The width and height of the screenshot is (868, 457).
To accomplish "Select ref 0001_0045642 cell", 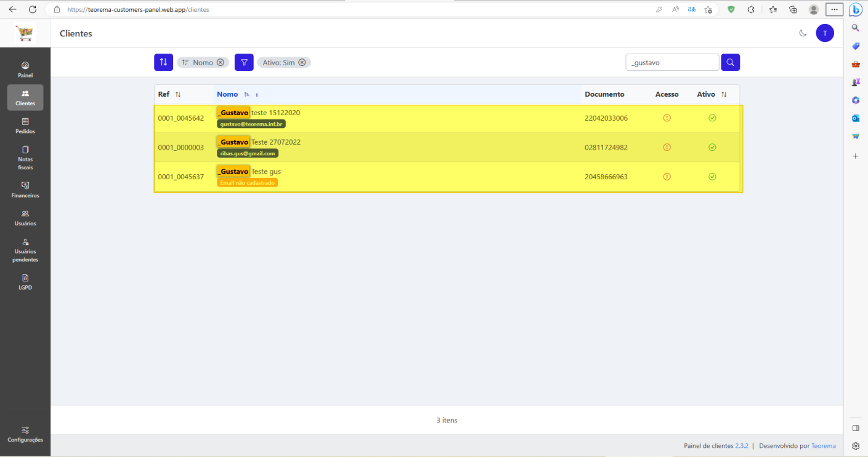I will pos(180,118).
